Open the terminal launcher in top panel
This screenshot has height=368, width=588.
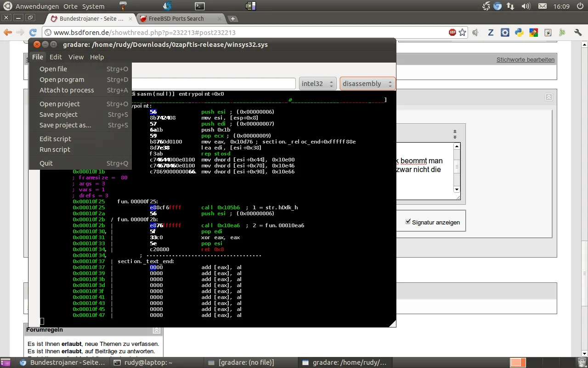point(199,6)
